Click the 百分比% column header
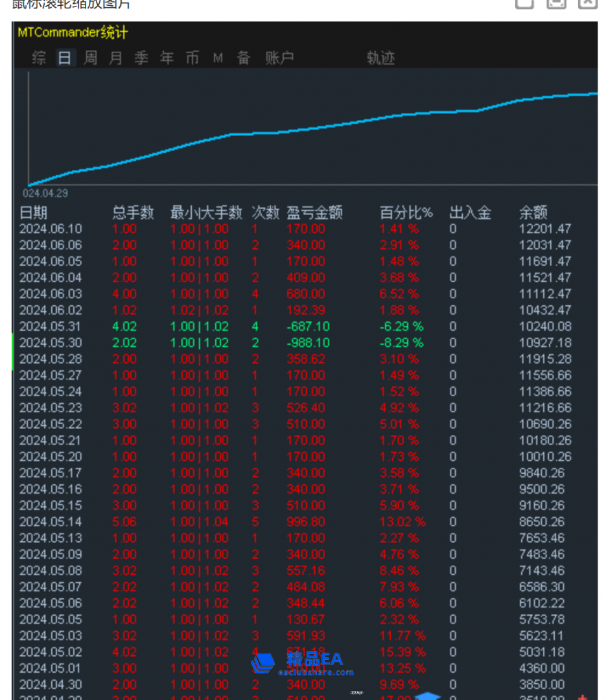 tap(406, 213)
